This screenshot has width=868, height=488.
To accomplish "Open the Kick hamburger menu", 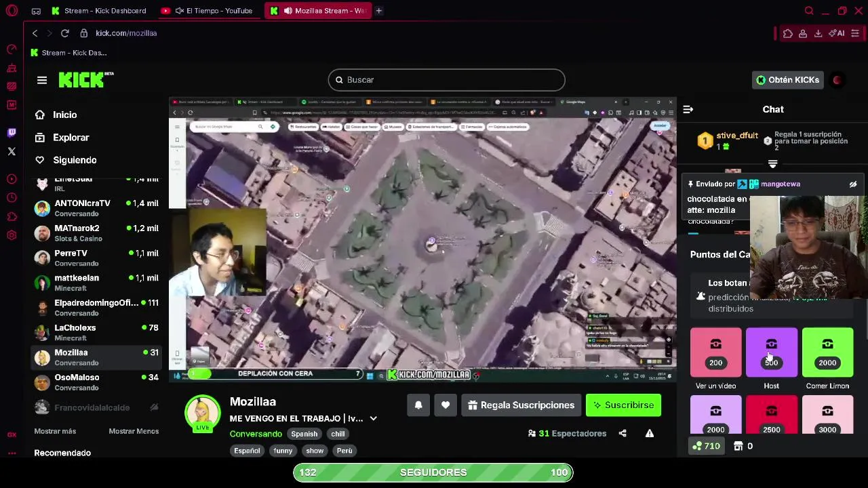I will click(42, 80).
